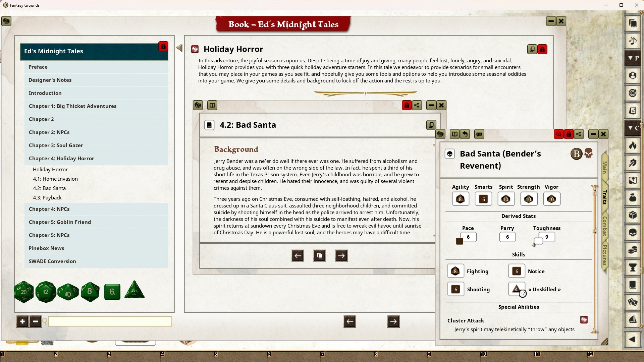Click the undo arrow icon on the character sheet
Image resolution: width=644 pixels, height=362 pixels.
click(465, 134)
